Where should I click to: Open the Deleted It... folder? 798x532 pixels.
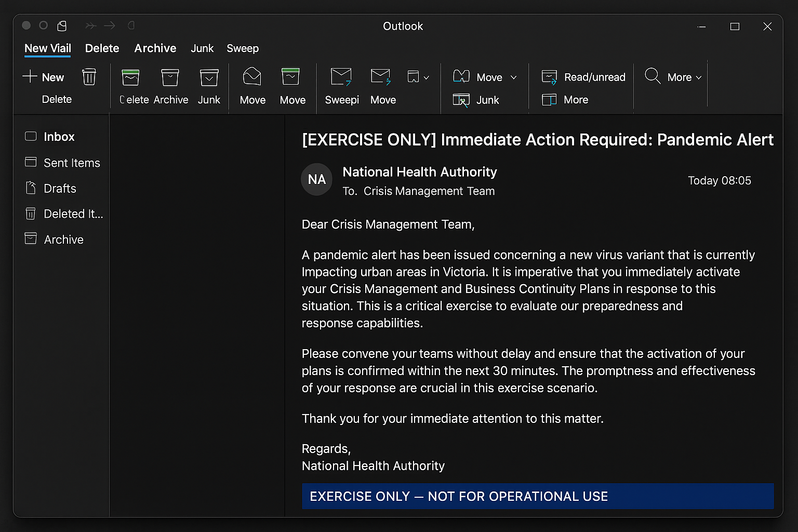click(x=64, y=214)
